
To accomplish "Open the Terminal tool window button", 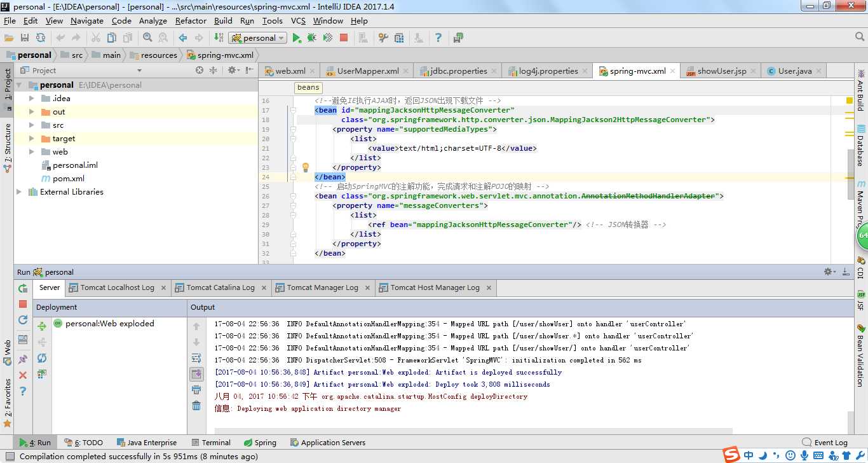I will [x=210, y=443].
